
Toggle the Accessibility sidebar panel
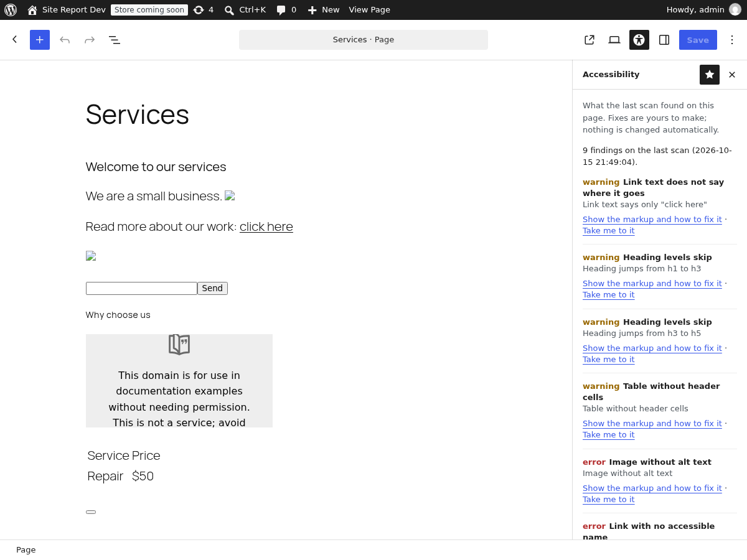pyautogui.click(x=639, y=40)
